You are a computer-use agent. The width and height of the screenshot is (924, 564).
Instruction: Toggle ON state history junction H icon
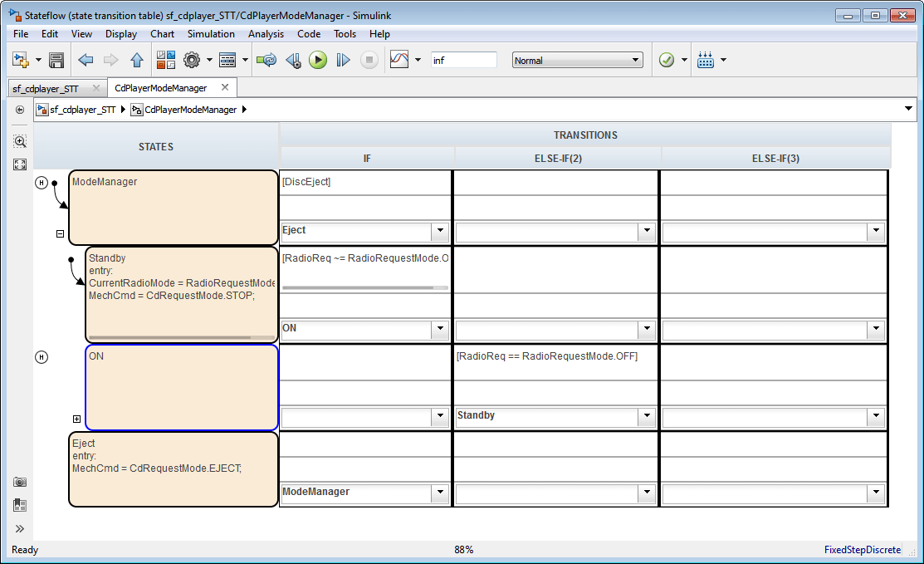[x=42, y=357]
